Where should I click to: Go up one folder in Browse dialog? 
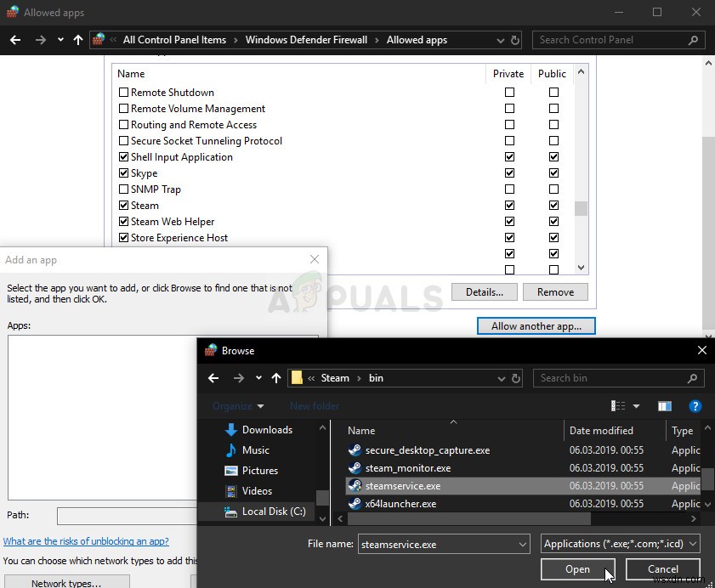click(x=276, y=378)
